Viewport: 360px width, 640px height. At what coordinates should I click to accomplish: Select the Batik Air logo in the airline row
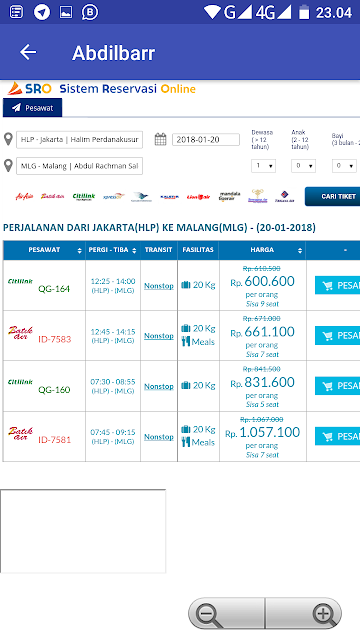(53, 196)
